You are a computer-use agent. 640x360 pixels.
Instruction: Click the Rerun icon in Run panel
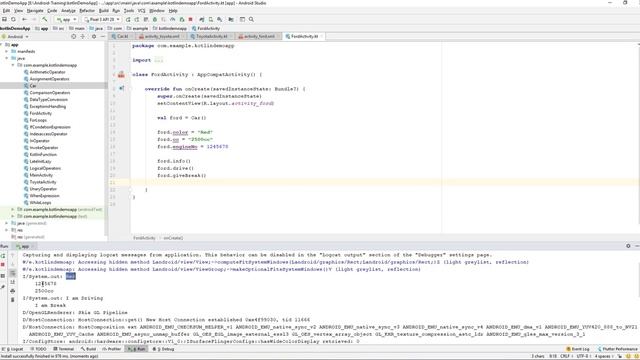(x=3, y=256)
